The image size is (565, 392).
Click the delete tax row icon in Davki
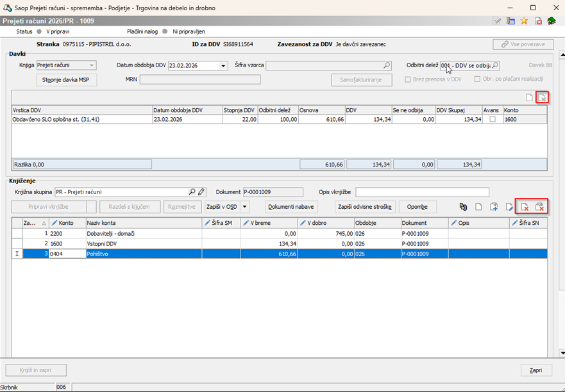click(x=542, y=97)
